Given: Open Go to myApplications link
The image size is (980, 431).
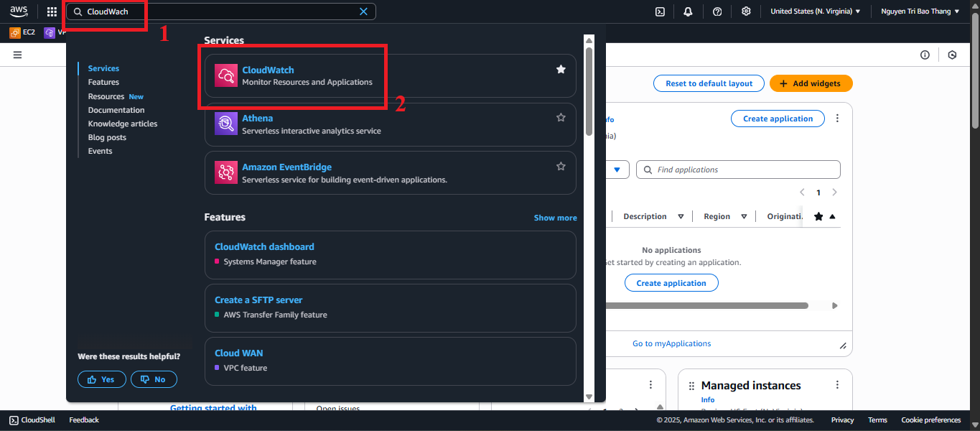Looking at the screenshot, I should point(671,343).
